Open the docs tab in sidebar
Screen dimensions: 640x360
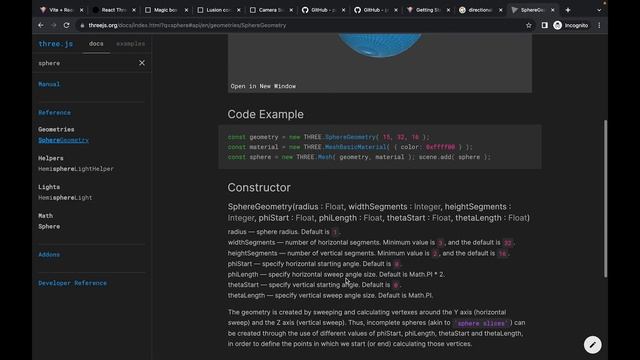pyautogui.click(x=96, y=44)
